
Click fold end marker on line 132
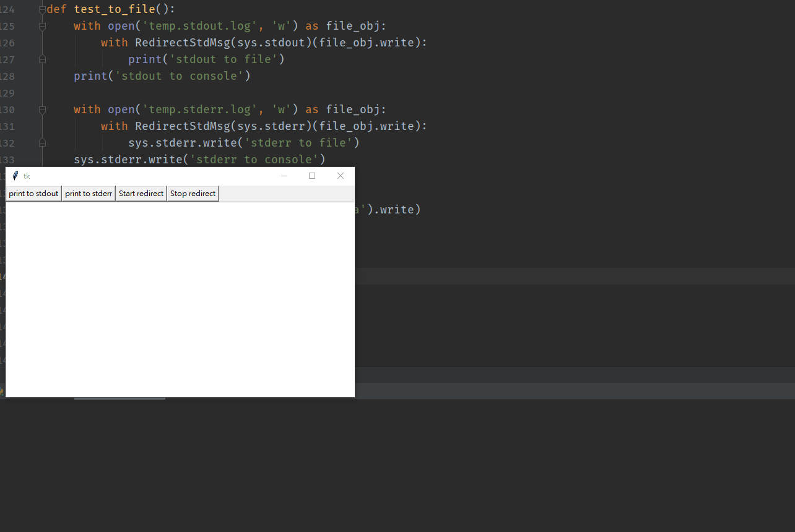coord(42,143)
